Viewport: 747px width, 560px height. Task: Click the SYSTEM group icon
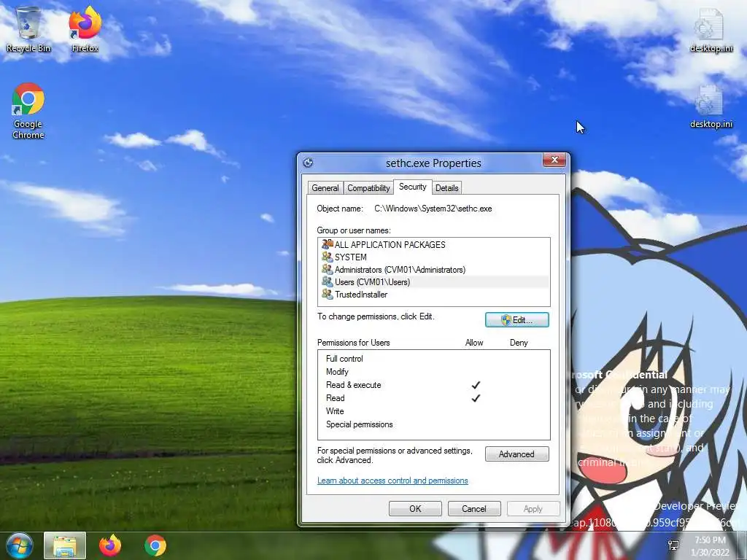click(x=327, y=257)
